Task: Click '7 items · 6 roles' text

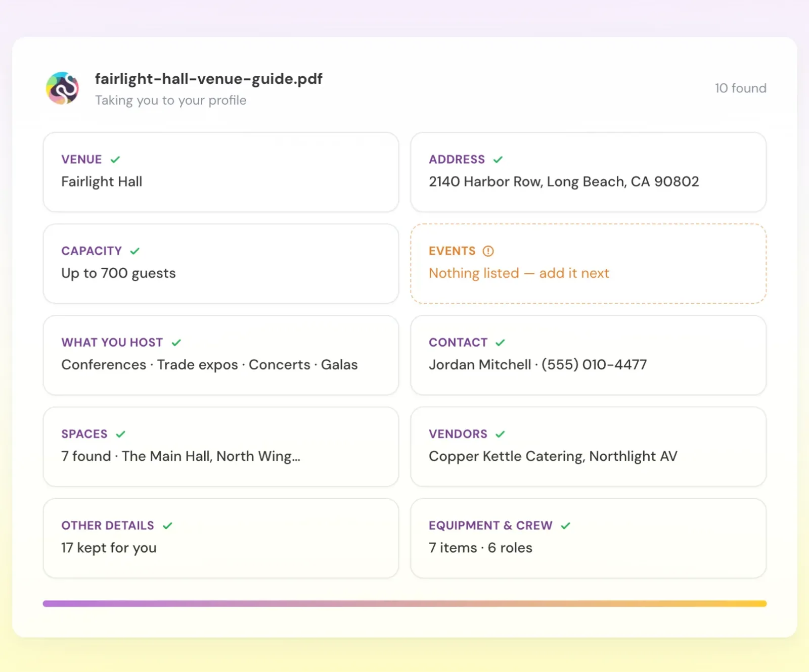Action: 480,548
